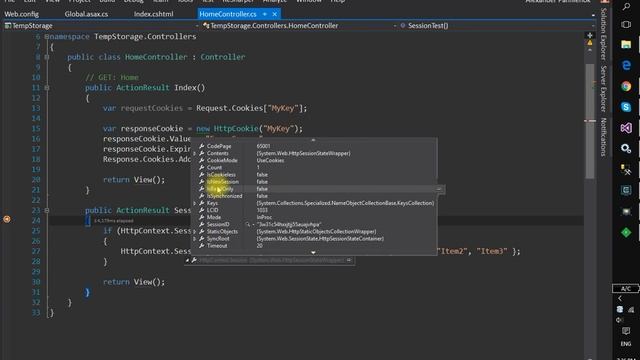The width and height of the screenshot is (640, 360).
Task: Open Task View from the taskbar
Action: pyautogui.click(x=626, y=24)
